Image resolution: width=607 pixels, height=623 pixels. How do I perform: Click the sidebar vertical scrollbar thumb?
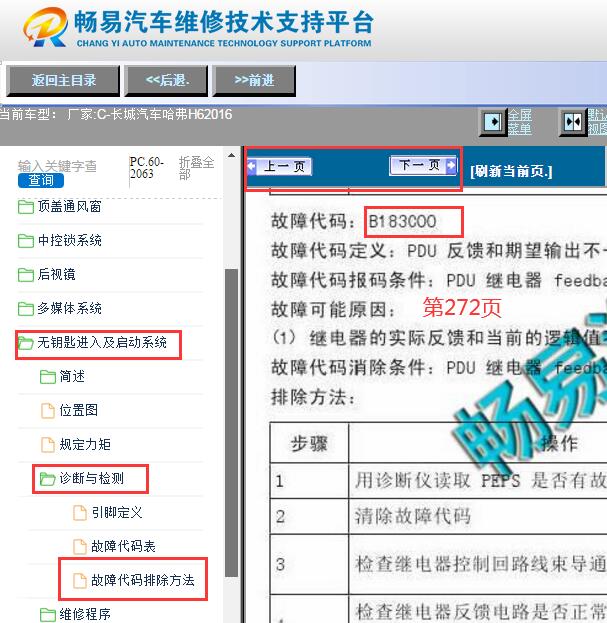(x=232, y=423)
